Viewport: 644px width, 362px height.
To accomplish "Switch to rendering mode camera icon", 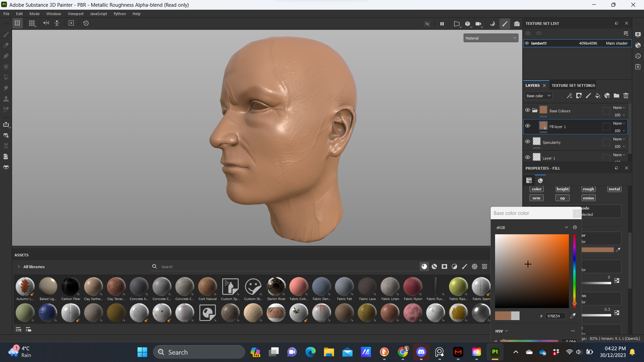I will (x=517, y=24).
